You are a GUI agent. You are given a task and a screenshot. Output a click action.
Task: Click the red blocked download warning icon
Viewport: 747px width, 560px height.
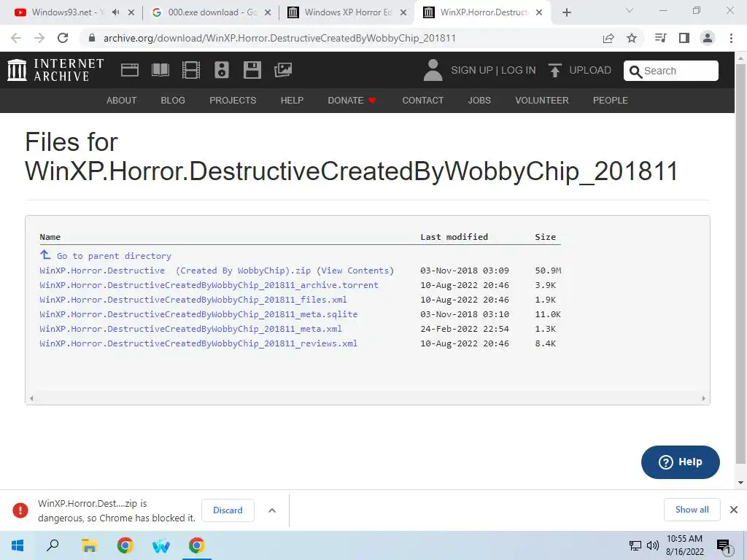20,510
